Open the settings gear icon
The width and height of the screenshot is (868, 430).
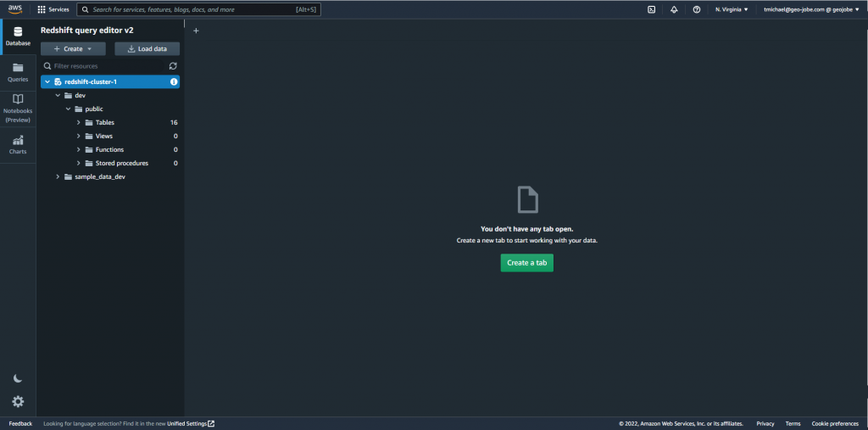click(x=18, y=401)
